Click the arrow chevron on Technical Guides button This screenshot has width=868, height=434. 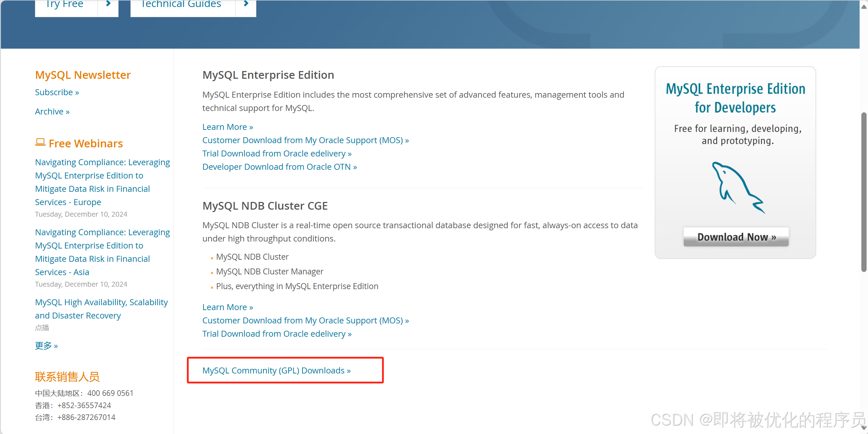(246, 4)
